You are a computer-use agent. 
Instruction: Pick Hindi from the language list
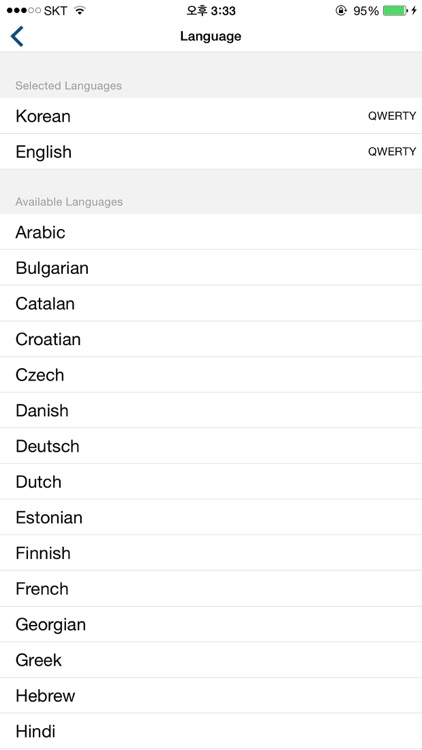point(211,731)
